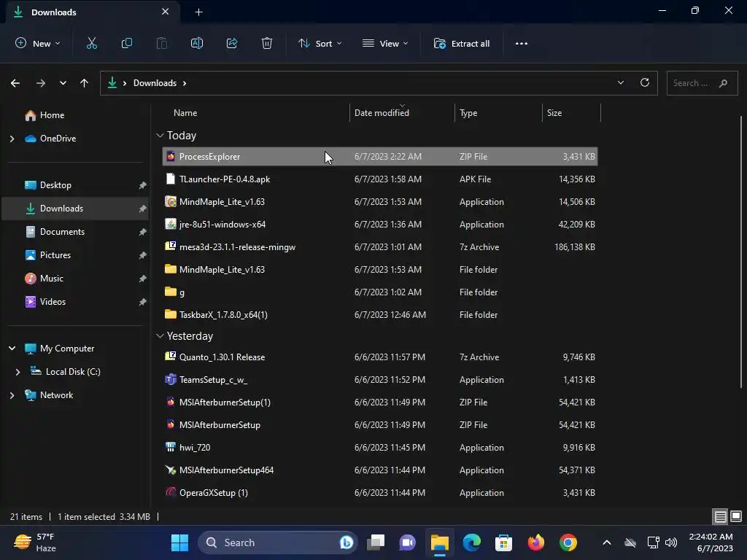Image resolution: width=747 pixels, height=560 pixels.
Task: Open Microsoft Edge from the taskbar
Action: click(472, 542)
